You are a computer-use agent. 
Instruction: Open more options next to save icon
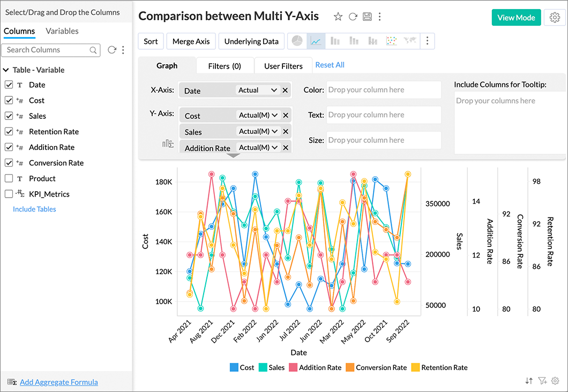[379, 17]
